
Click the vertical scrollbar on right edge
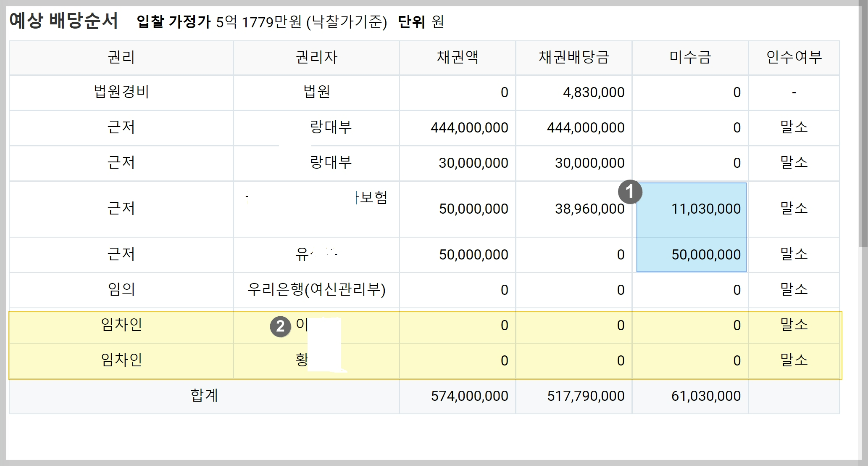click(863, 126)
